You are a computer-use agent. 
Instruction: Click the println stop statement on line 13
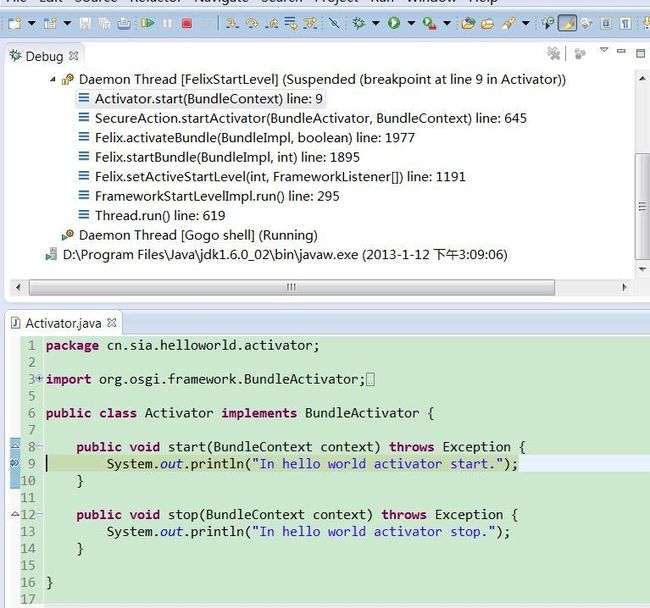(x=308, y=531)
